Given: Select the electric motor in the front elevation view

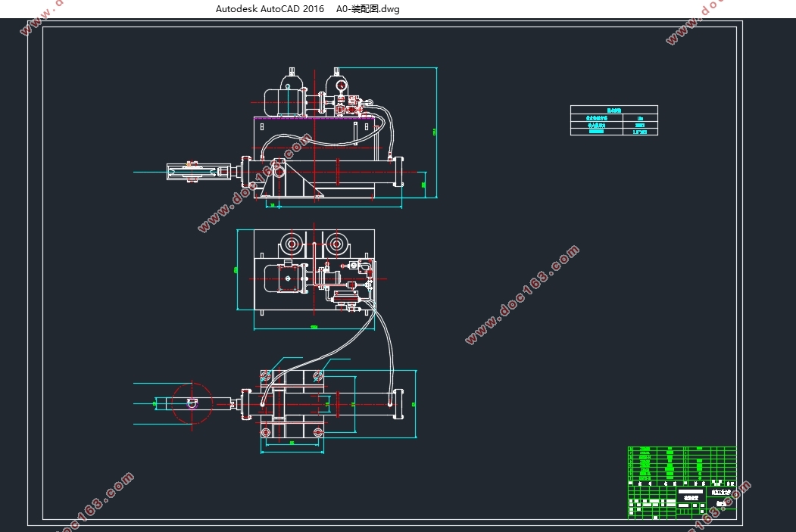Looking at the screenshot, I should click(286, 101).
